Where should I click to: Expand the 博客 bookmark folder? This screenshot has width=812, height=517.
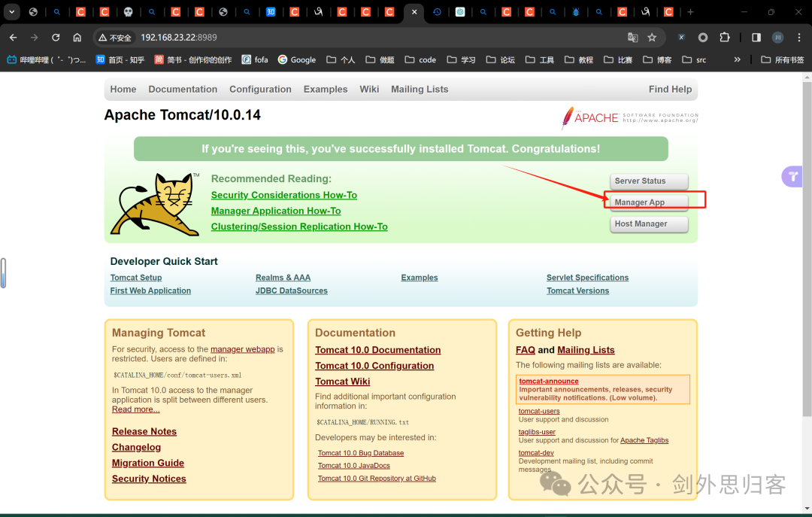[x=657, y=59]
